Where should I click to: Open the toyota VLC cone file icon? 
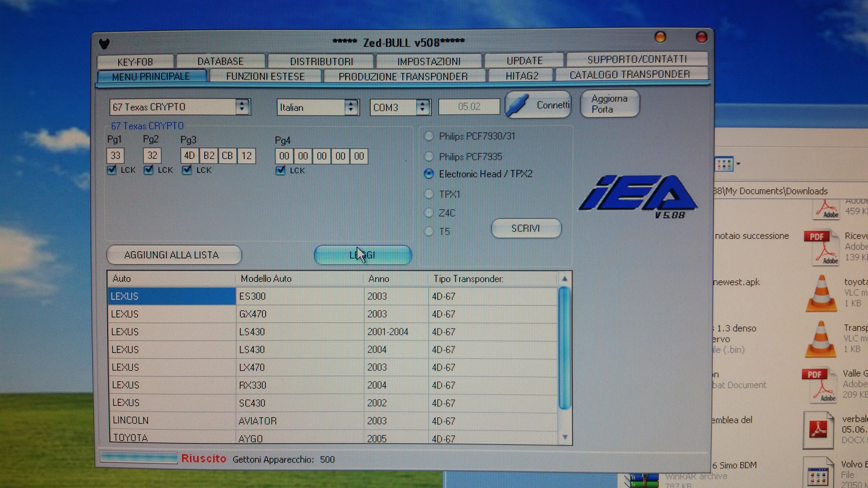coord(821,293)
